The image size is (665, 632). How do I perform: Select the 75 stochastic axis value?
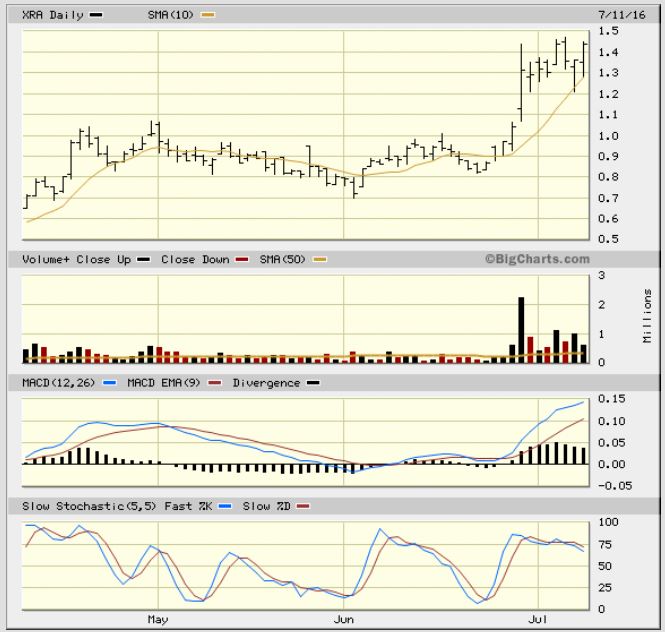coord(605,545)
